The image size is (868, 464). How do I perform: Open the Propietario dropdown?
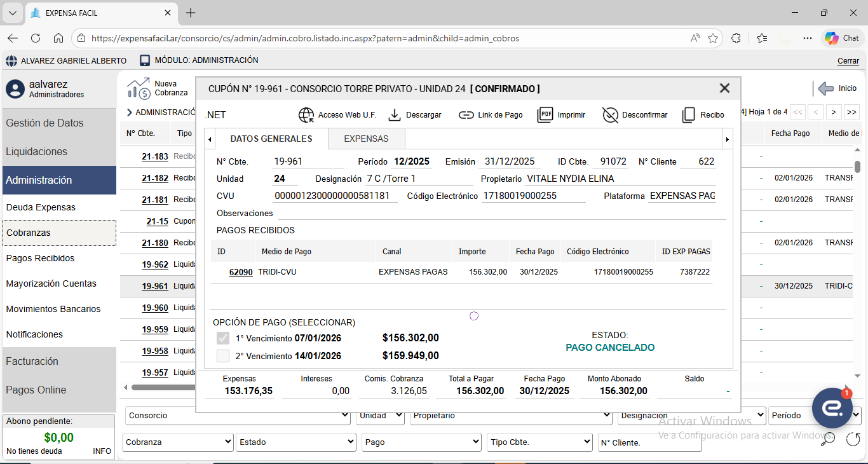[512, 416]
